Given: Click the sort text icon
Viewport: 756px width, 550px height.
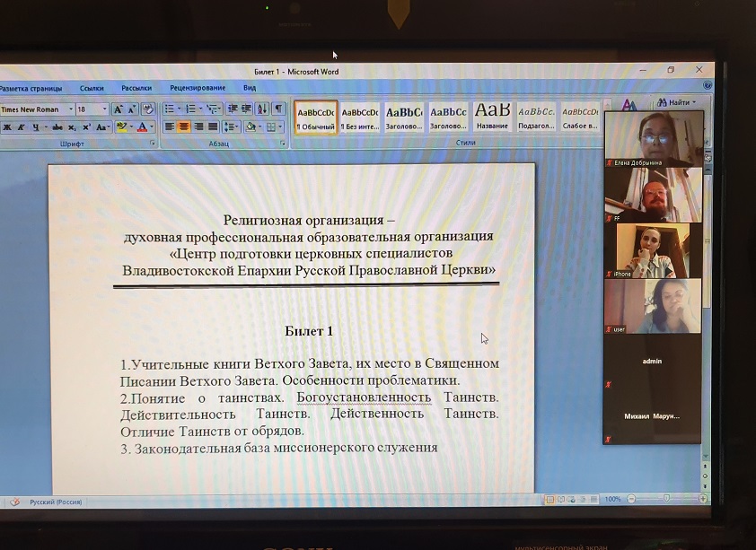Looking at the screenshot, I should [x=263, y=109].
